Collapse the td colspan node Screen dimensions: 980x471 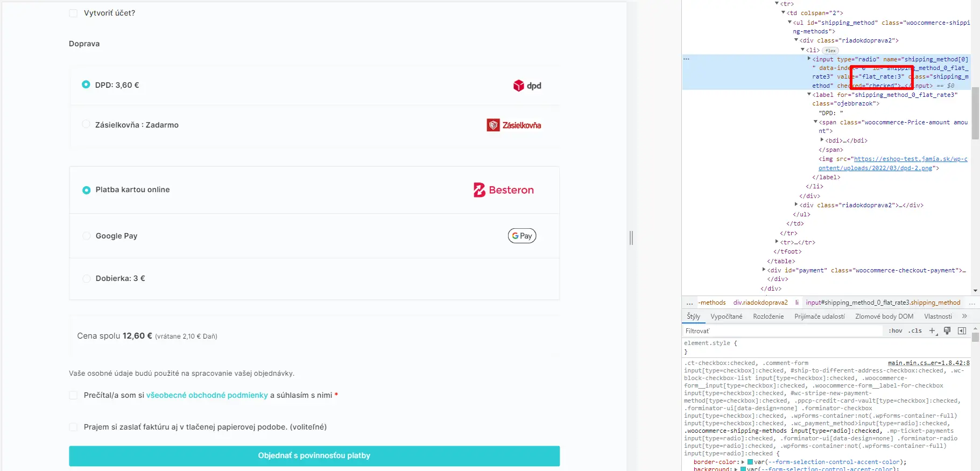[x=783, y=12]
